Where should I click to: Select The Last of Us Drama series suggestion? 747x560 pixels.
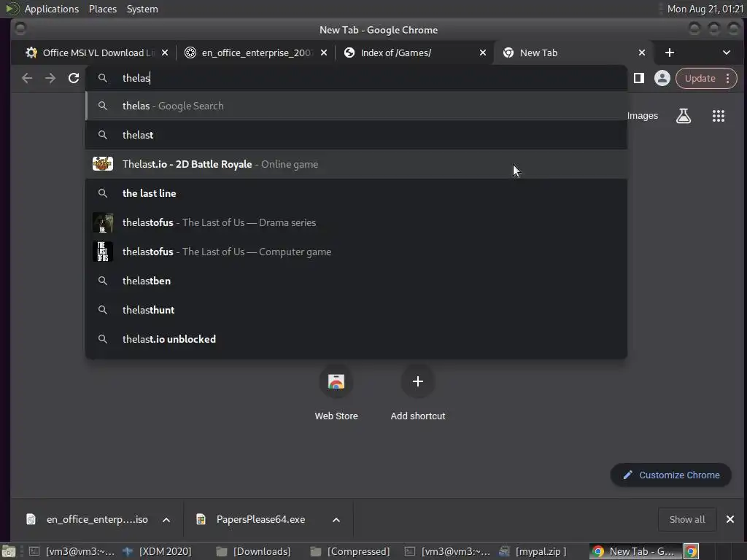point(356,222)
